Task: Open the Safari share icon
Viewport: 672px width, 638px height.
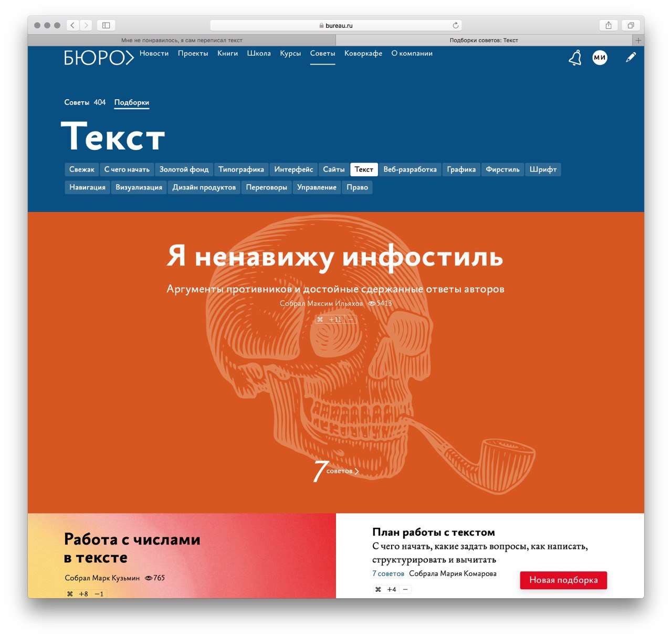Action: tap(608, 25)
